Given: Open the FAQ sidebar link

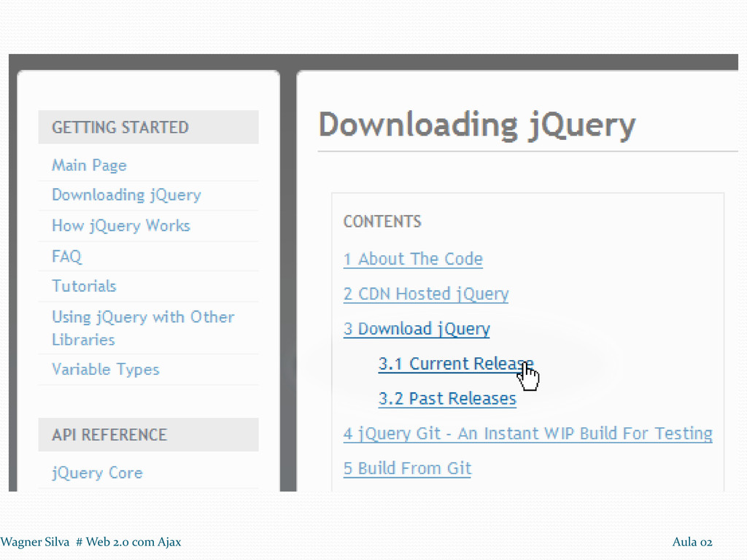Looking at the screenshot, I should point(66,256).
